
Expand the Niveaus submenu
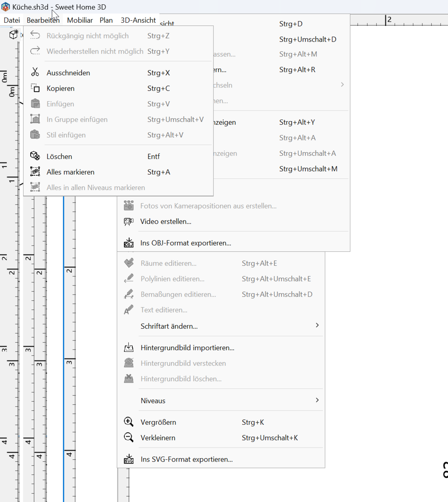221,400
